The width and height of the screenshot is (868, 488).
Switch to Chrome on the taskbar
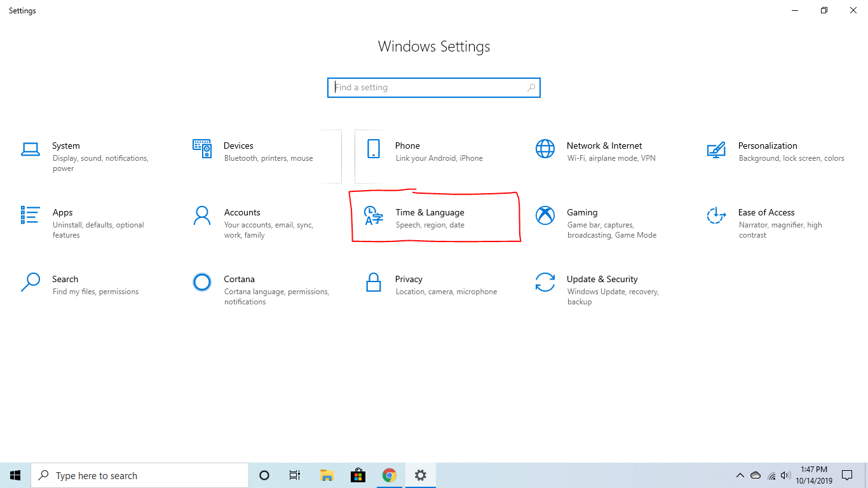pos(389,475)
